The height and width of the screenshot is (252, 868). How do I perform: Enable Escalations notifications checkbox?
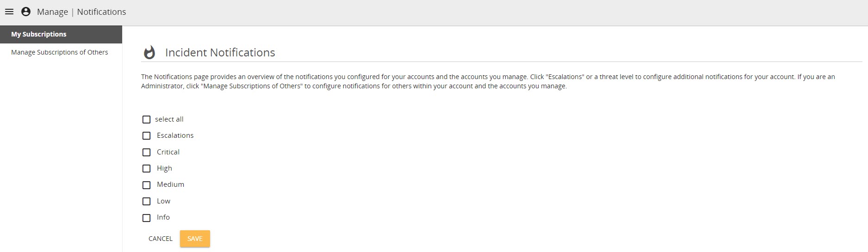(x=146, y=135)
